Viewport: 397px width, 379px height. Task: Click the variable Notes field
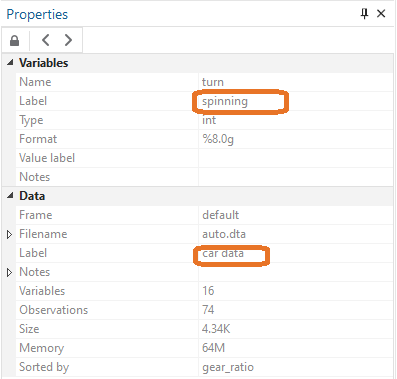(296, 177)
